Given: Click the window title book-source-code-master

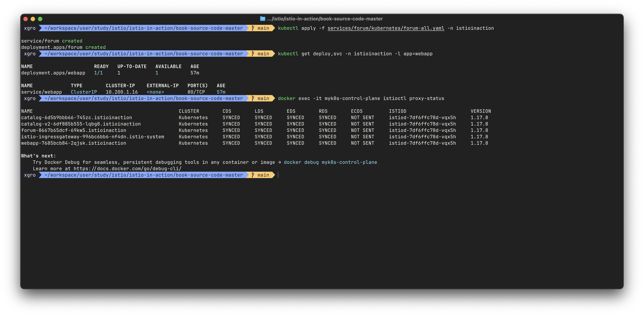Looking at the screenshot, I should coord(325,19).
